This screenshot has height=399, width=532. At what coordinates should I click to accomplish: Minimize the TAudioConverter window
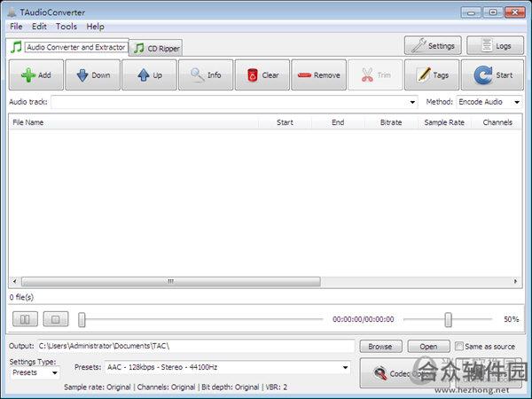pos(471,12)
